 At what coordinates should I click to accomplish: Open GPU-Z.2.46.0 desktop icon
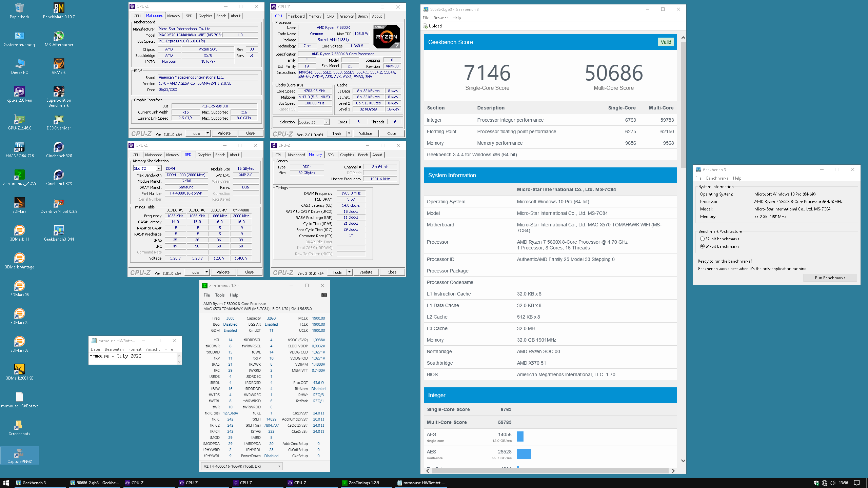point(19,122)
